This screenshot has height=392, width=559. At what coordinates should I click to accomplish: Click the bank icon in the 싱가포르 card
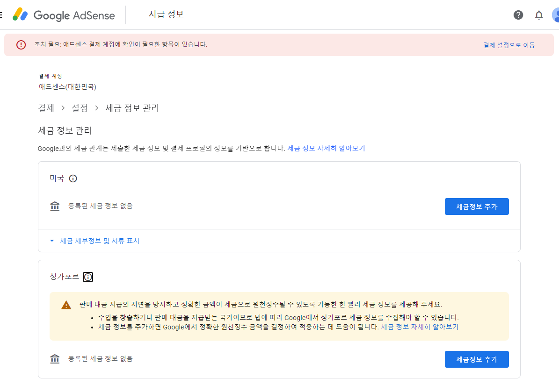click(x=55, y=358)
